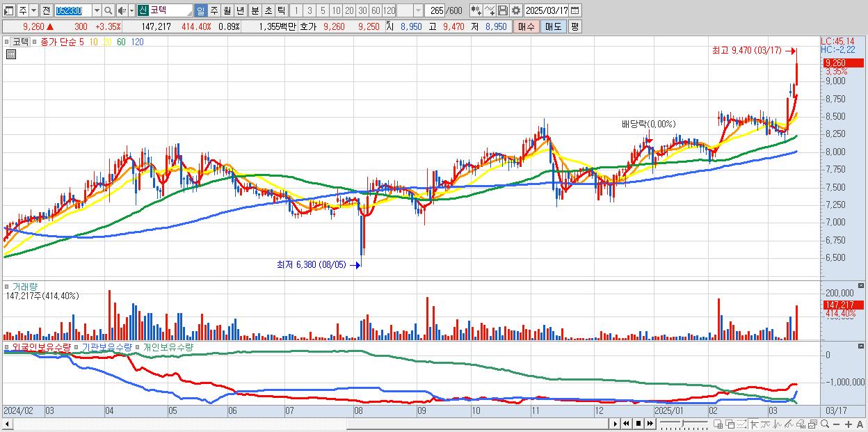Click the 코텍 stock name box

165,10
